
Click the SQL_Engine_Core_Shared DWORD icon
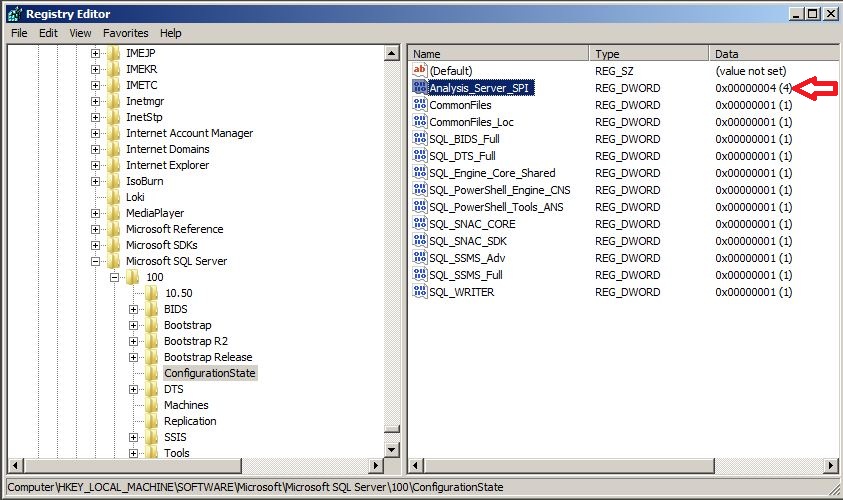419,173
